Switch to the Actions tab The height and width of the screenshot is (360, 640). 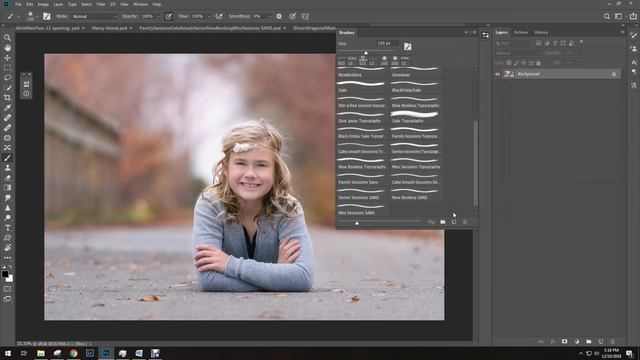pos(521,32)
